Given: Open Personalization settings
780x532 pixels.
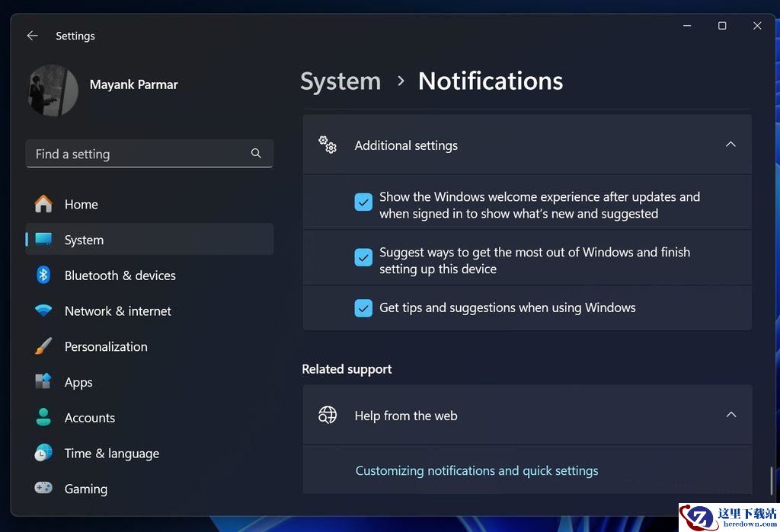Looking at the screenshot, I should (149, 346).
